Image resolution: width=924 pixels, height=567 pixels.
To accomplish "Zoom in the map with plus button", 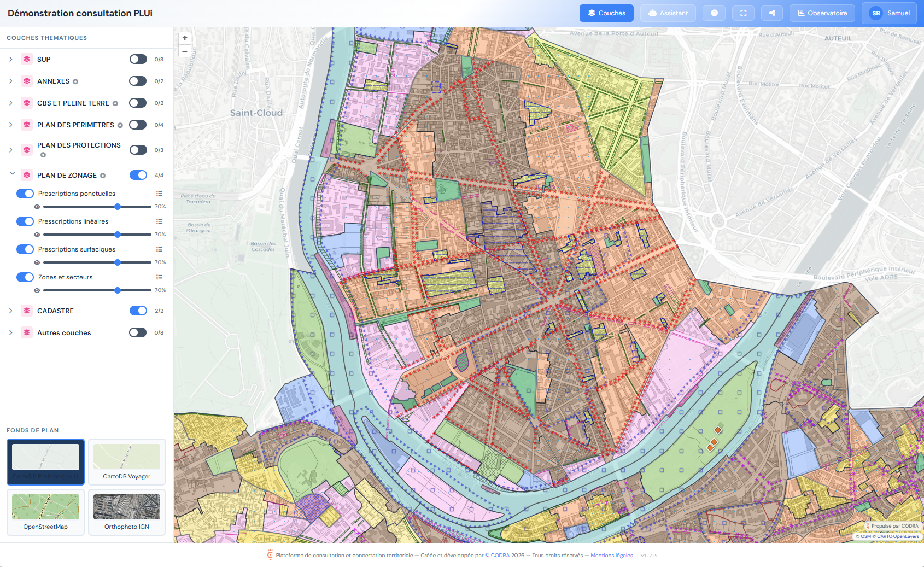I will pos(185,38).
